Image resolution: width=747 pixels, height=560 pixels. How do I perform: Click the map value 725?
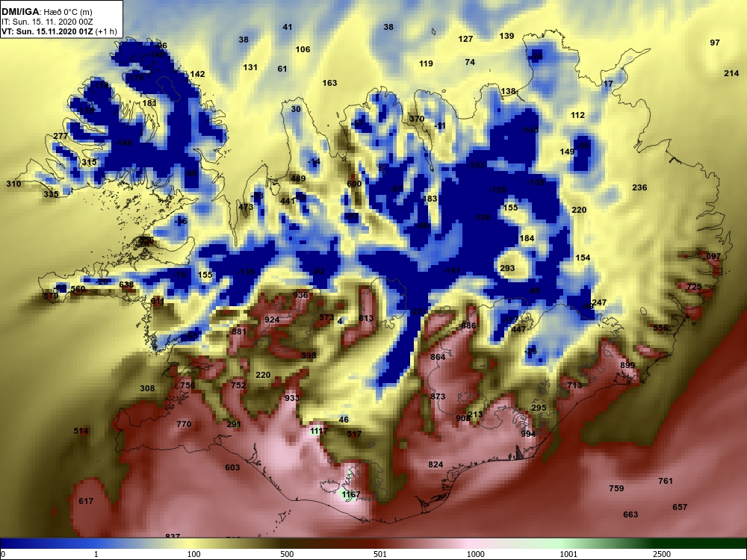(694, 287)
